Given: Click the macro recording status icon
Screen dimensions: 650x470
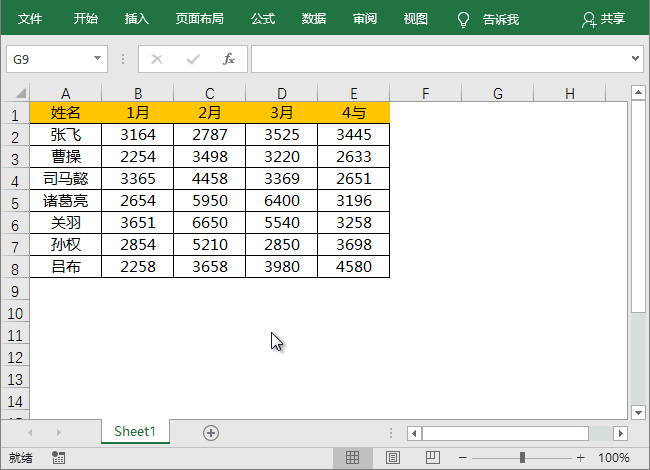Looking at the screenshot, I should [58, 458].
